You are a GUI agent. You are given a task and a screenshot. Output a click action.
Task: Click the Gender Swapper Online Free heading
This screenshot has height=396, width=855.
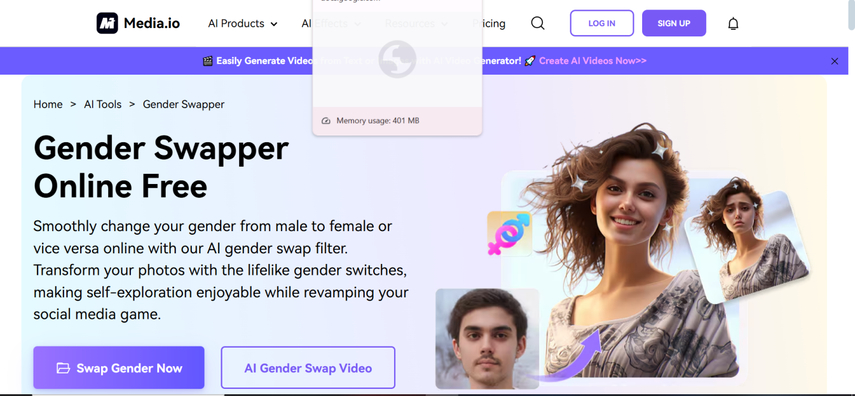(161, 167)
